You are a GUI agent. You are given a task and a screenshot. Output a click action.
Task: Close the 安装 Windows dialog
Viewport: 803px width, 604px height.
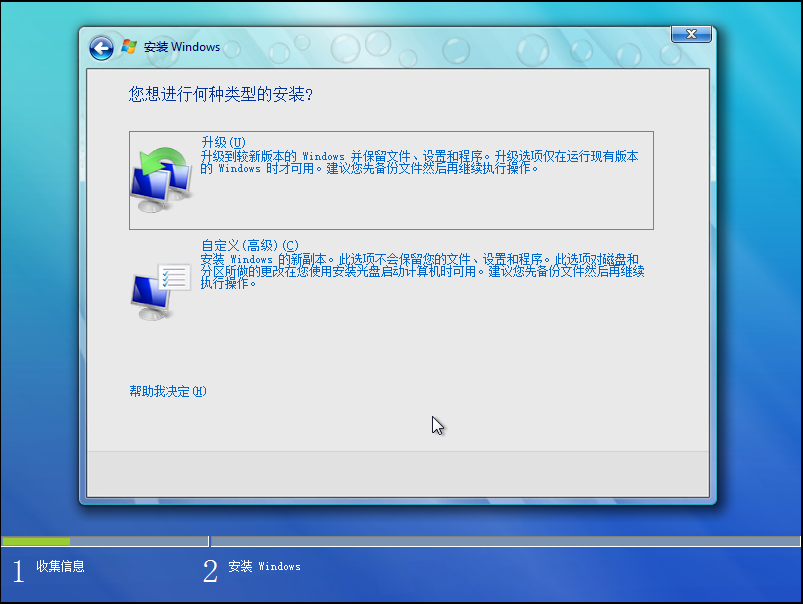click(691, 35)
